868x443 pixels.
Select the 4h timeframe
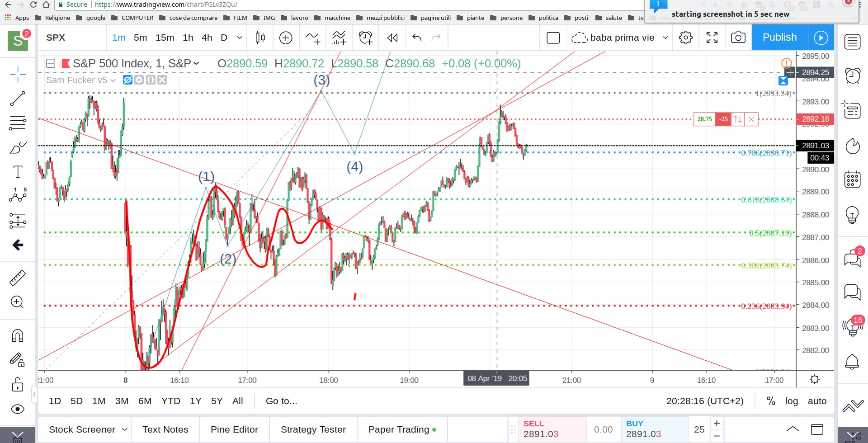207,38
